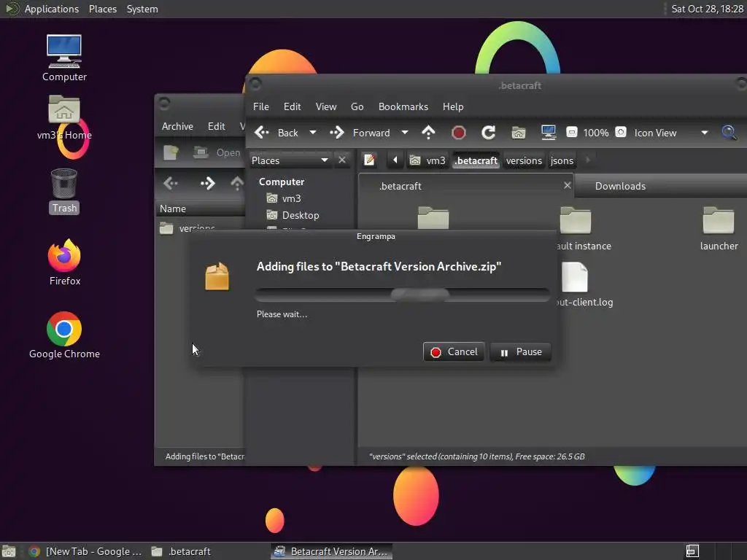
Task: Go up to parent folder arrow
Action: pos(428,133)
